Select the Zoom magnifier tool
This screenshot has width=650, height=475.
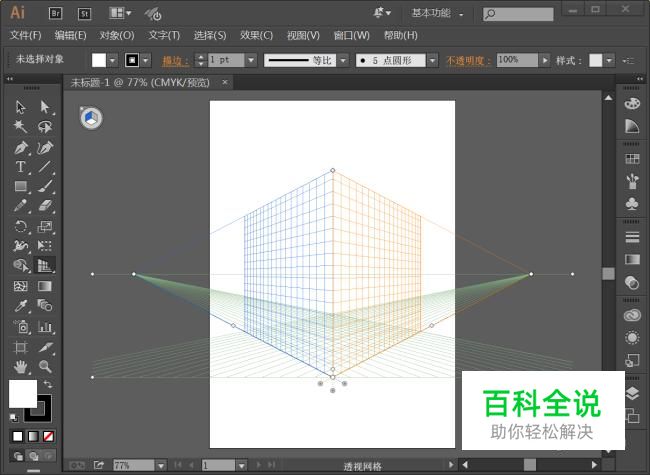45,367
